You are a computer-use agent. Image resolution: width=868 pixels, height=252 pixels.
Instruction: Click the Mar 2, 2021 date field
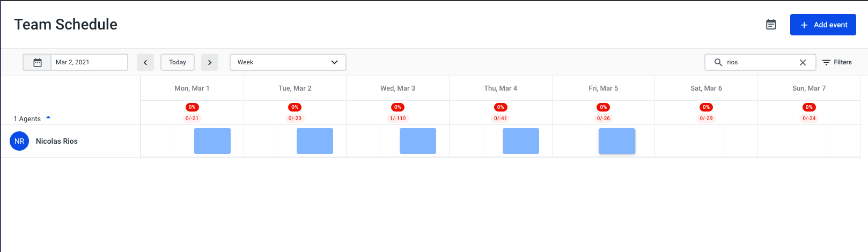click(x=89, y=62)
